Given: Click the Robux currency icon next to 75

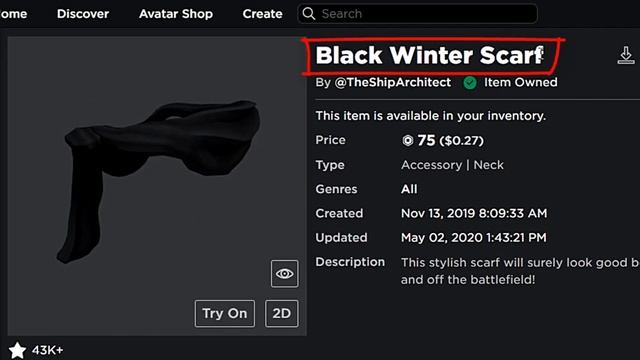Looking at the screenshot, I should pyautogui.click(x=407, y=140).
